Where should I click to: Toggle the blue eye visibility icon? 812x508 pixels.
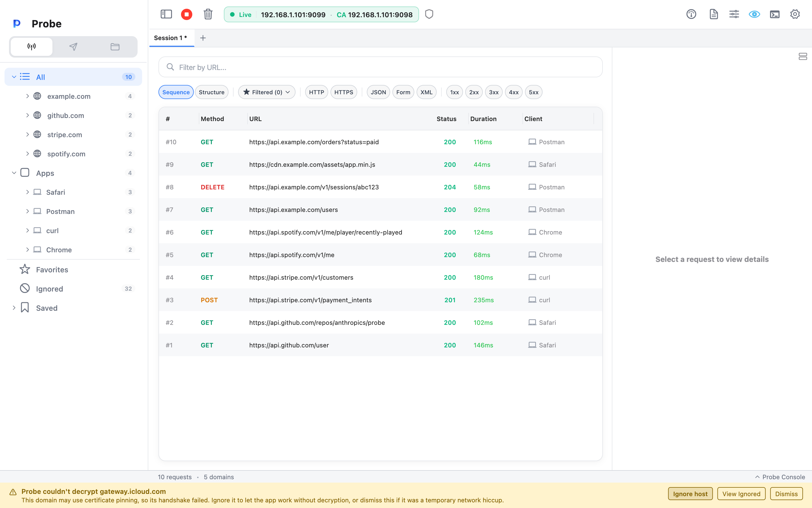(x=754, y=14)
